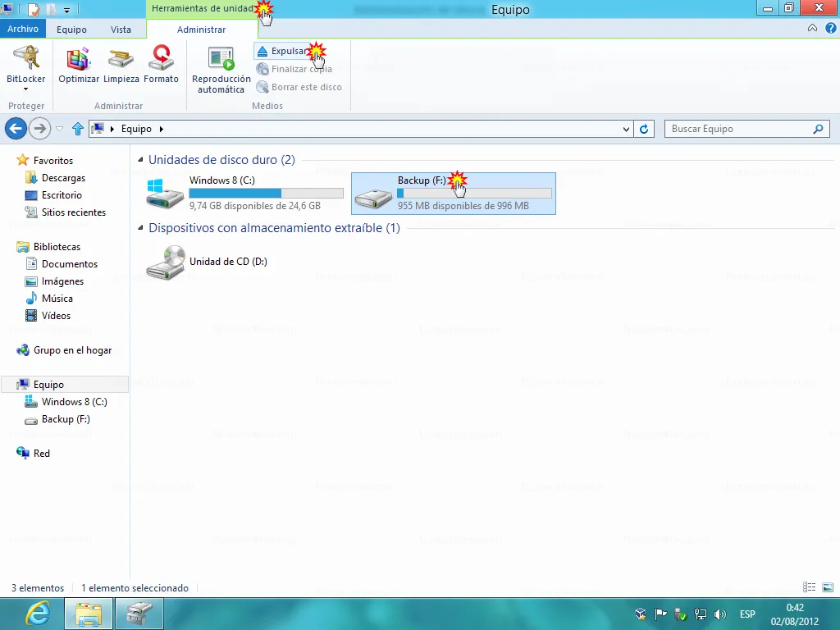Switch to the Equipo ribbon tab
The image size is (840, 630).
point(71,30)
